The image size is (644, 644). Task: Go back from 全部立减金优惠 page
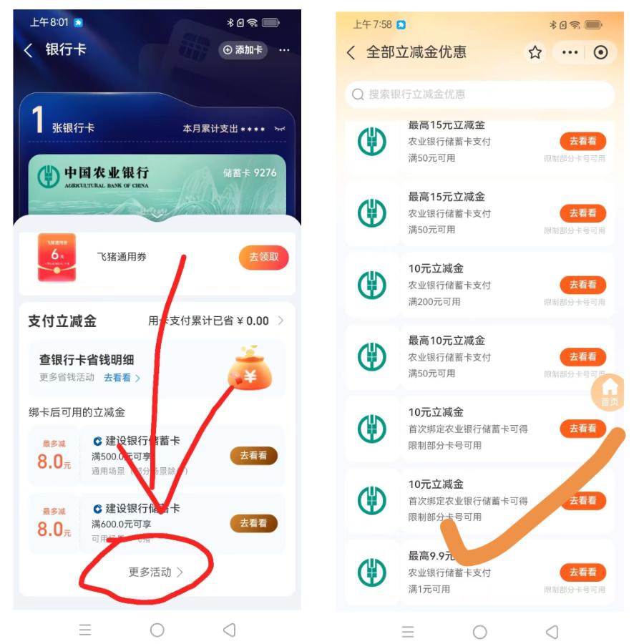point(351,52)
